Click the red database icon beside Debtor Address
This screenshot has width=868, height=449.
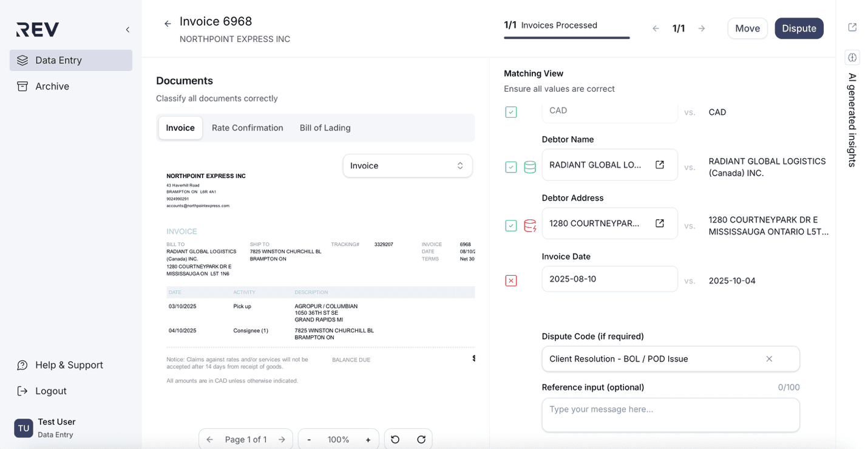point(530,226)
